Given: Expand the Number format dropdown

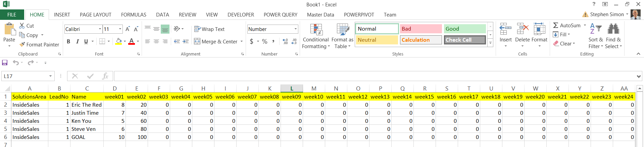Looking at the screenshot, I should pos(296,29).
